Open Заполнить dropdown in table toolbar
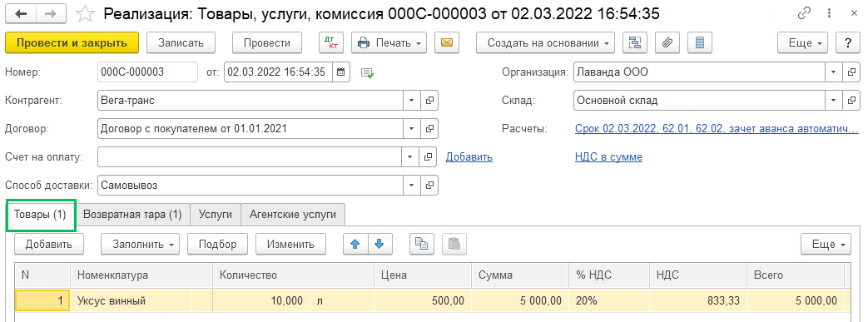Viewport: 868px width, 322px height. click(141, 244)
